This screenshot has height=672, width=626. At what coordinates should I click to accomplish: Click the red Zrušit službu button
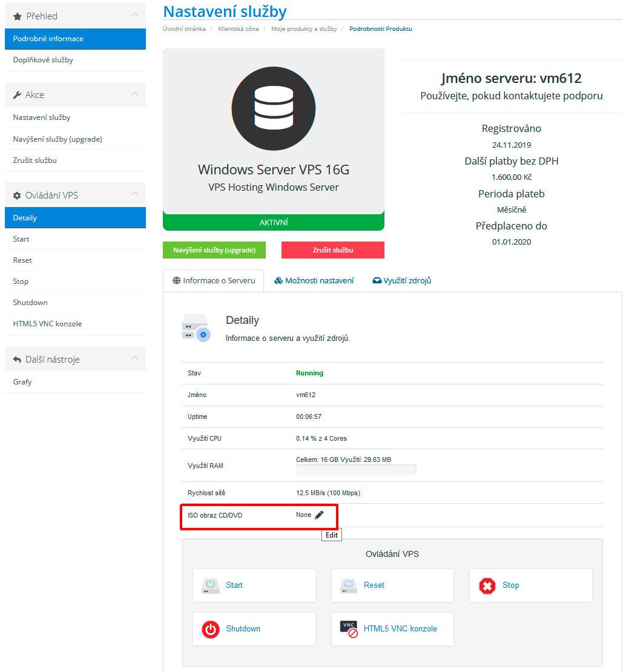click(x=332, y=250)
